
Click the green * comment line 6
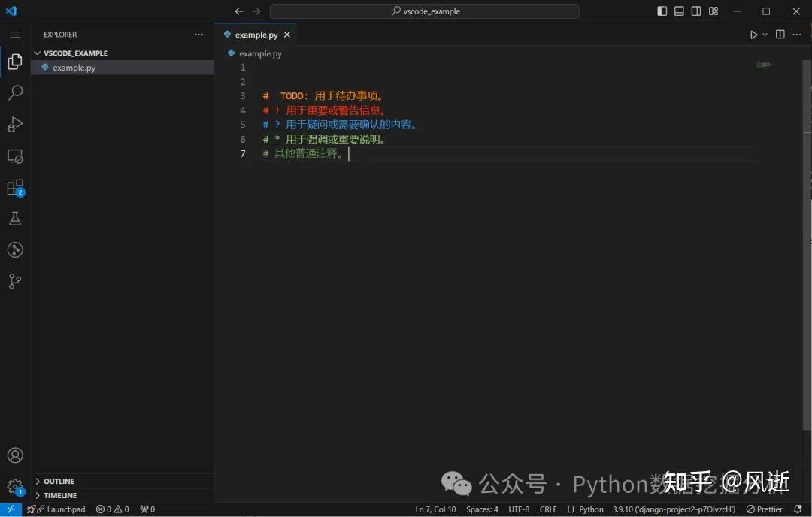pos(324,139)
